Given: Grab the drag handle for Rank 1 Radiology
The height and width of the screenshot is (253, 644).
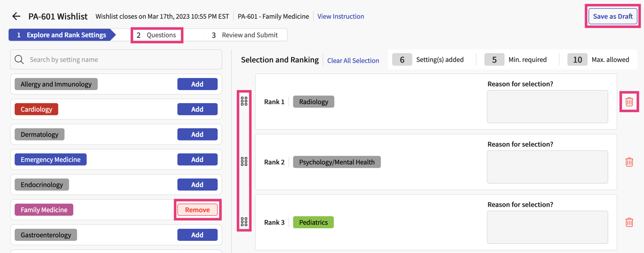Looking at the screenshot, I should coord(244,101).
